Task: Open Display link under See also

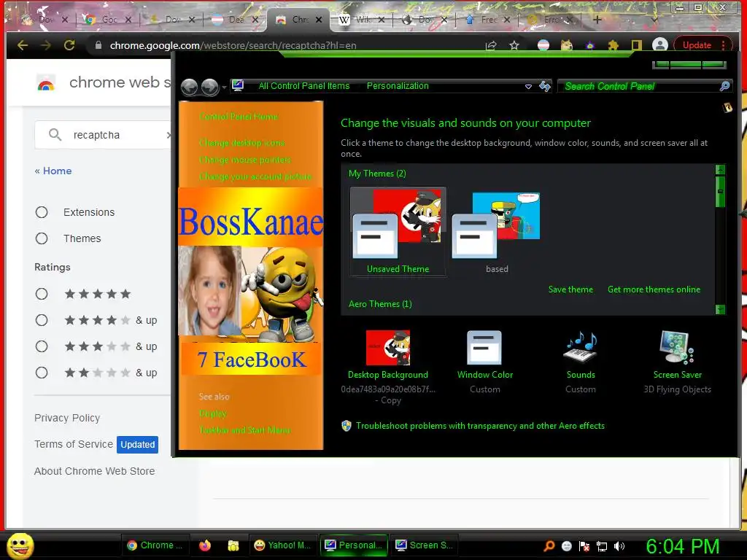Action: tap(213, 413)
